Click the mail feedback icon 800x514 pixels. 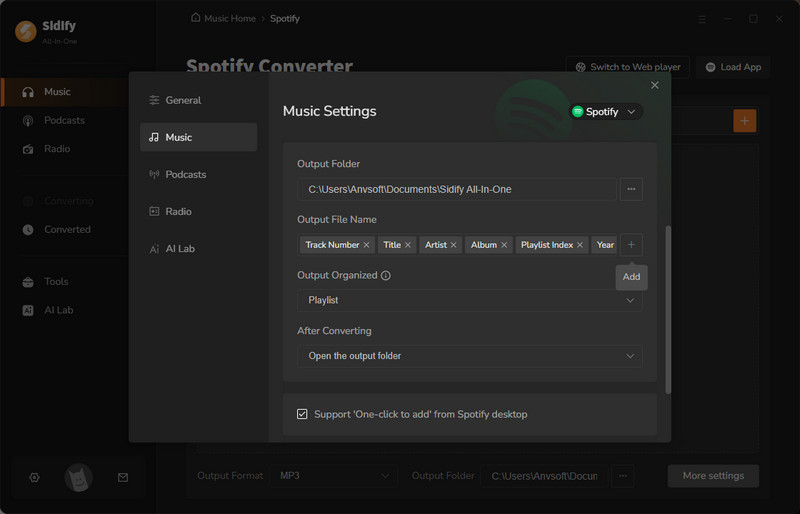coord(123,478)
